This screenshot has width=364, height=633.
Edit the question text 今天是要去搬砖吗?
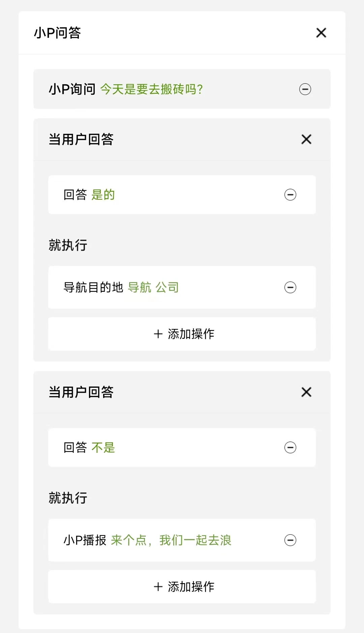click(151, 89)
